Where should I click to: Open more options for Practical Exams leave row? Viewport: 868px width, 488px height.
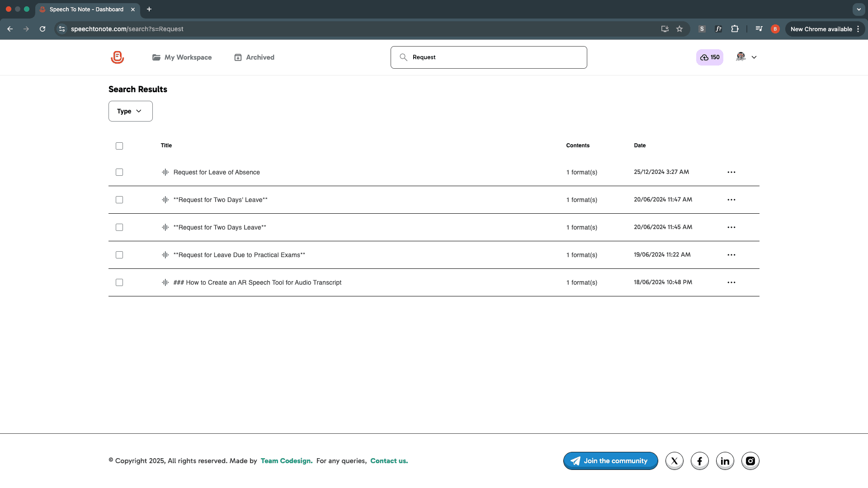click(731, 255)
